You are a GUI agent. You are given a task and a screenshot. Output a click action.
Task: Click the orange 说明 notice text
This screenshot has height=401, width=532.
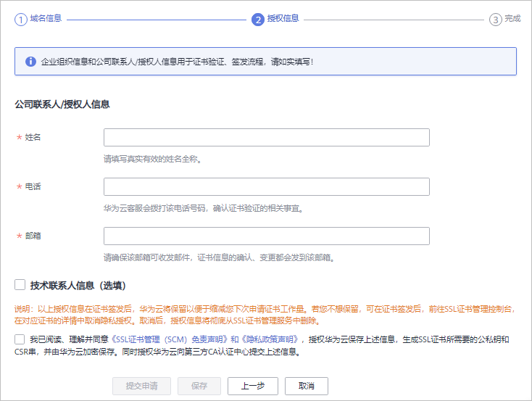coord(265,315)
